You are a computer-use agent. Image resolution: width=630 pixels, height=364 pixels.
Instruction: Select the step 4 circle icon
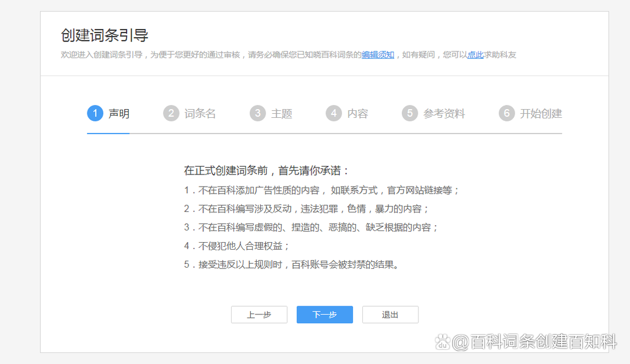click(334, 113)
